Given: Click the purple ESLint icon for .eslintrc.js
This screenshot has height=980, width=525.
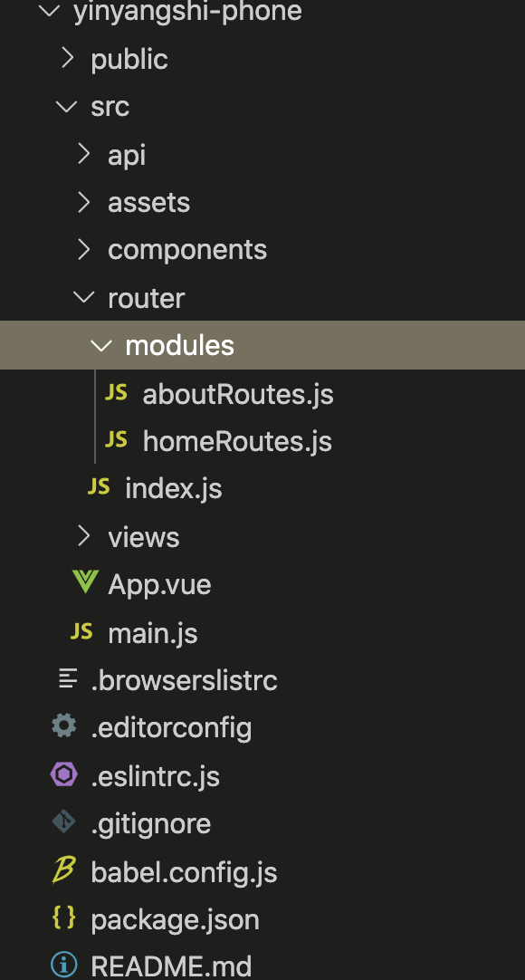Looking at the screenshot, I should pos(63,775).
